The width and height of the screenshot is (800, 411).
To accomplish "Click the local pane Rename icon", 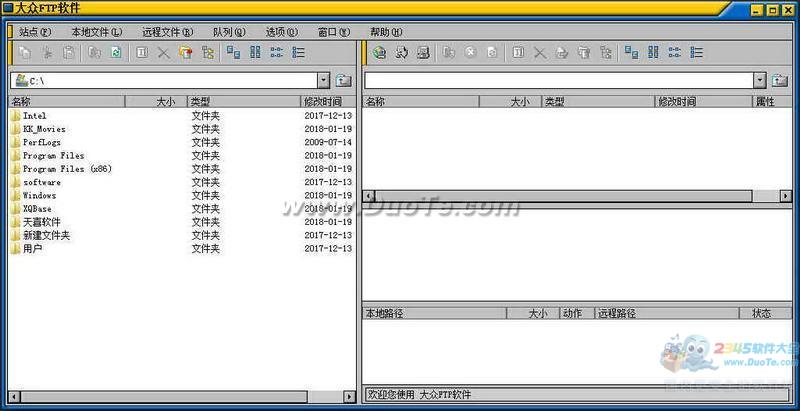I will coord(142,53).
